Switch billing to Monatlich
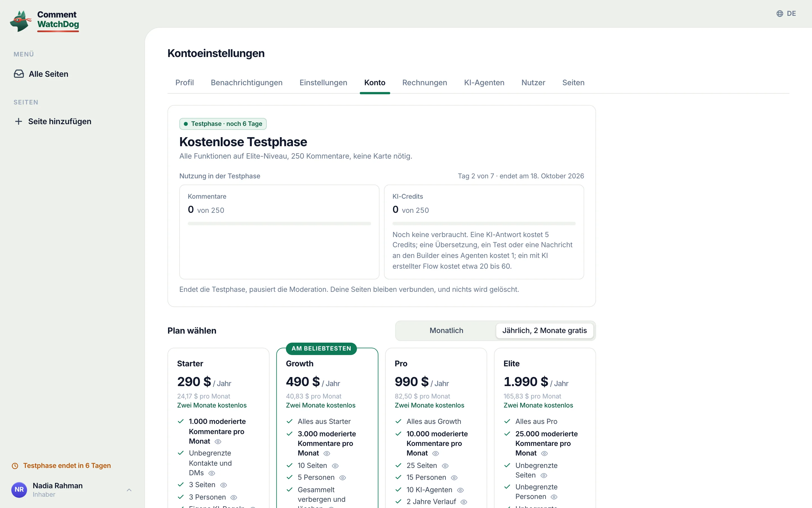This screenshot has width=812, height=508. 446,330
